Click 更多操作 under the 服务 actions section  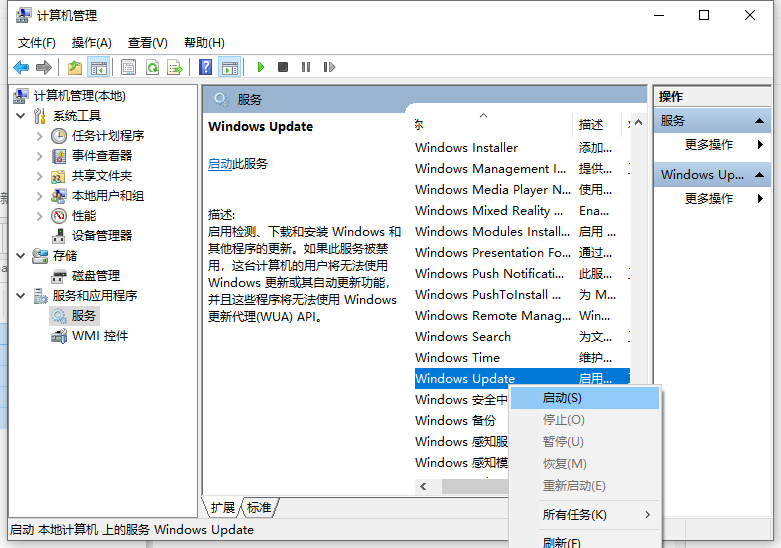point(709,145)
